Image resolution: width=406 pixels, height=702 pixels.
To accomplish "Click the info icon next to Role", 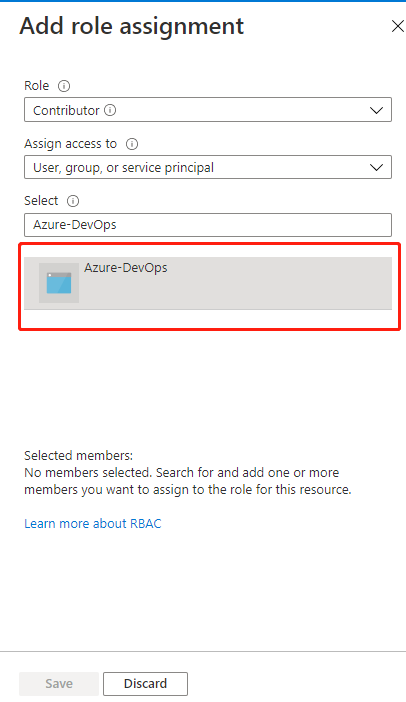I will (64, 86).
